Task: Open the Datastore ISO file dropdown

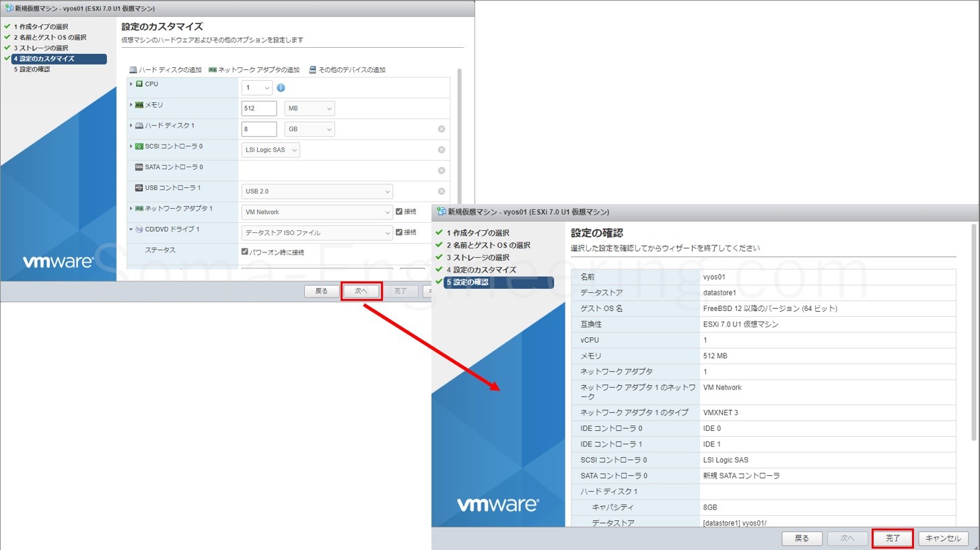Action: 317,233
